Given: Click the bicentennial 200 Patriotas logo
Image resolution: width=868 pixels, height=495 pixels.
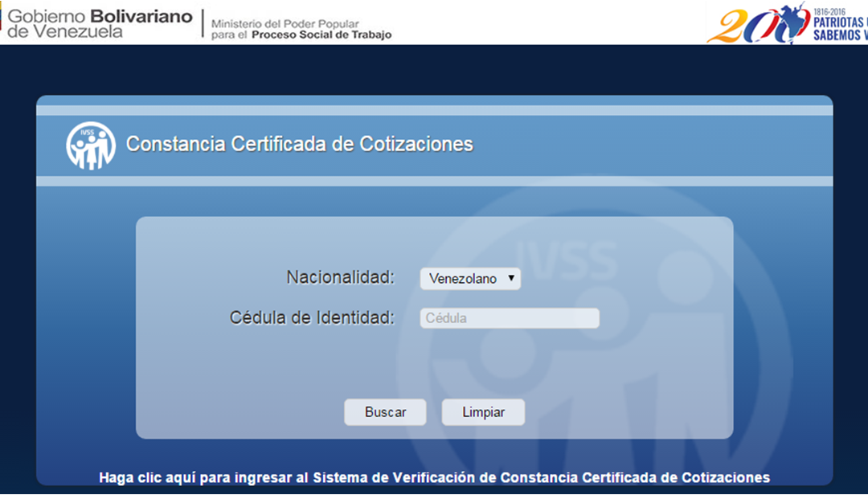Looking at the screenshot, I should tap(787, 23).
